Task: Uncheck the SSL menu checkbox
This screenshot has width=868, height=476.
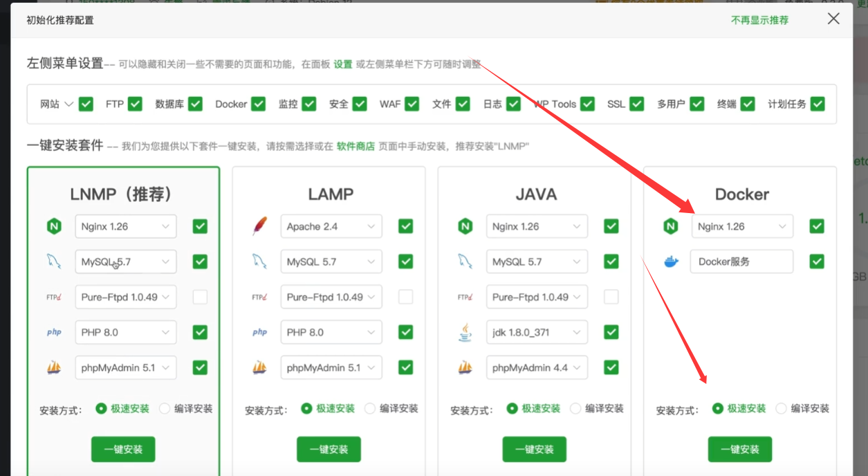Action: click(x=637, y=104)
